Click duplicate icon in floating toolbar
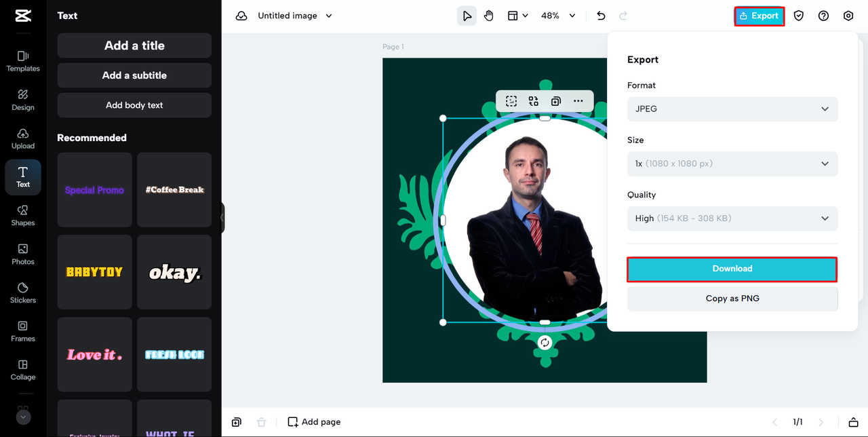Viewport: 868px width, 437px height. click(x=556, y=101)
